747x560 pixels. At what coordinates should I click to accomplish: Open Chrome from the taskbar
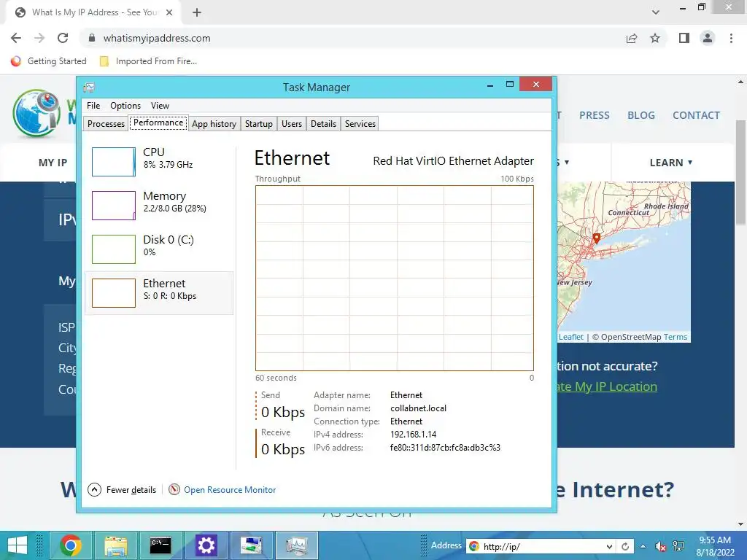pos(70,545)
